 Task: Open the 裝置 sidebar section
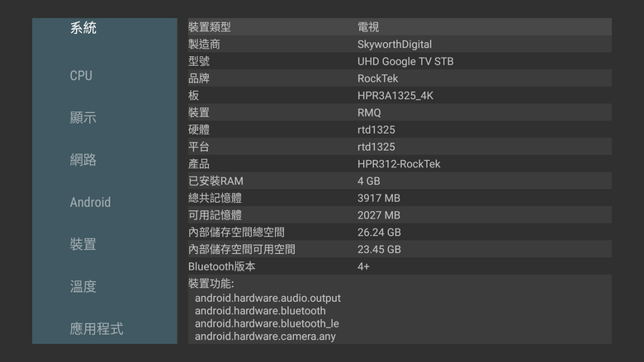tap(83, 244)
